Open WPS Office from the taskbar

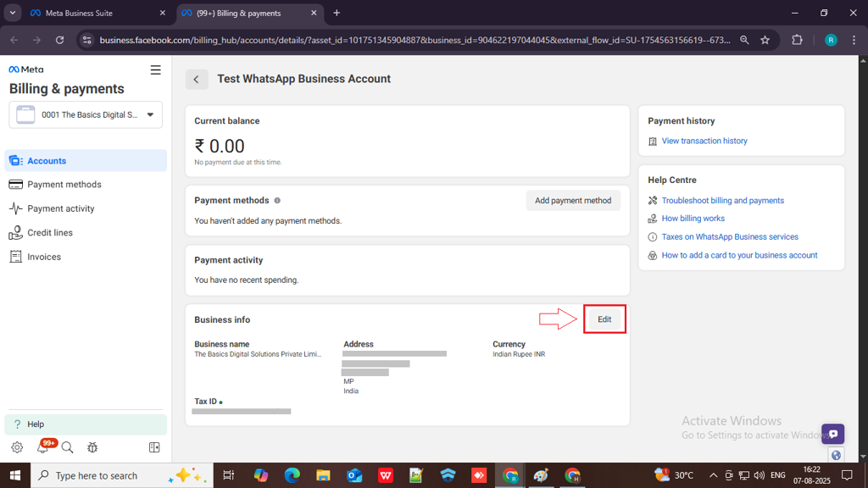click(x=386, y=476)
